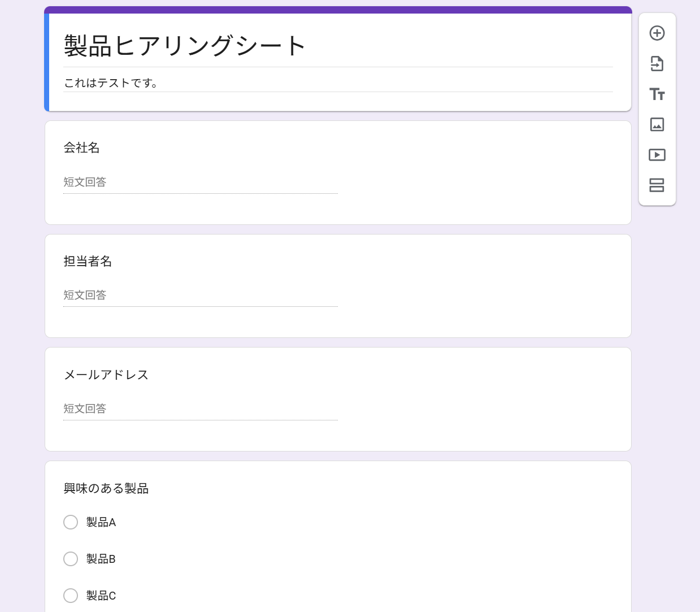The width and height of the screenshot is (700, 612).
Task: Click the form title 製品ヒアリングシート
Action: [185, 46]
